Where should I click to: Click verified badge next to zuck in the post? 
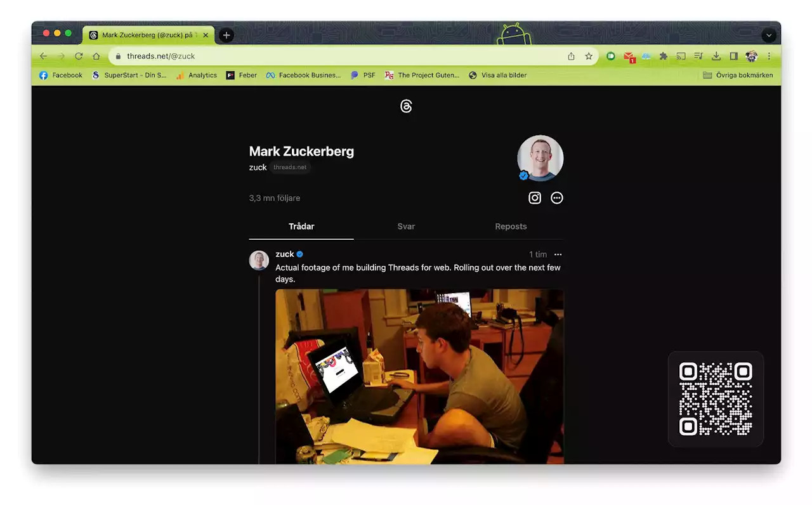pyautogui.click(x=300, y=254)
